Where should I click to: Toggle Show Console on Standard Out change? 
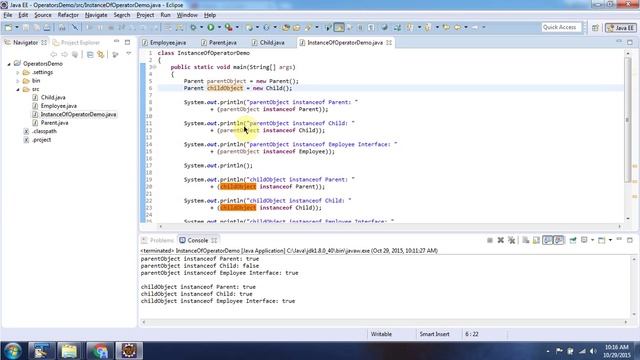pos(548,240)
